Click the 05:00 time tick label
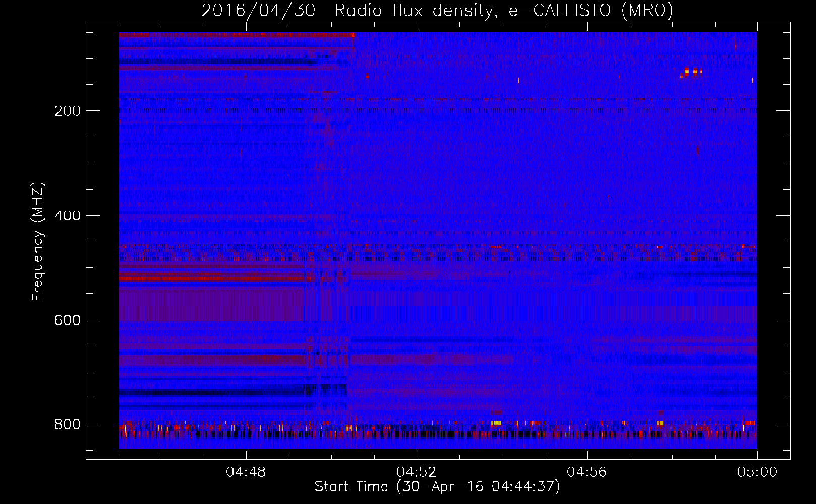 click(757, 472)
